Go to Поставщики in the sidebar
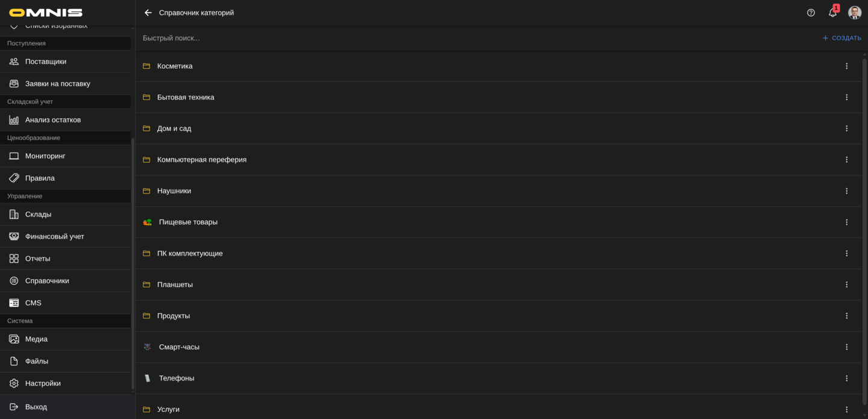Viewport: 868px width, 419px height. coord(46,61)
